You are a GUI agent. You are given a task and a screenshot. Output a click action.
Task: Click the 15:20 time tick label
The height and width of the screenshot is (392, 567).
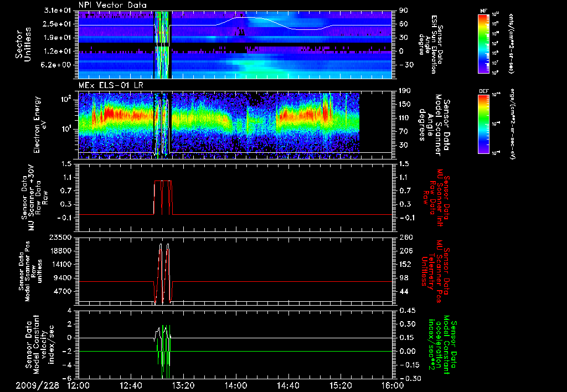340,385
